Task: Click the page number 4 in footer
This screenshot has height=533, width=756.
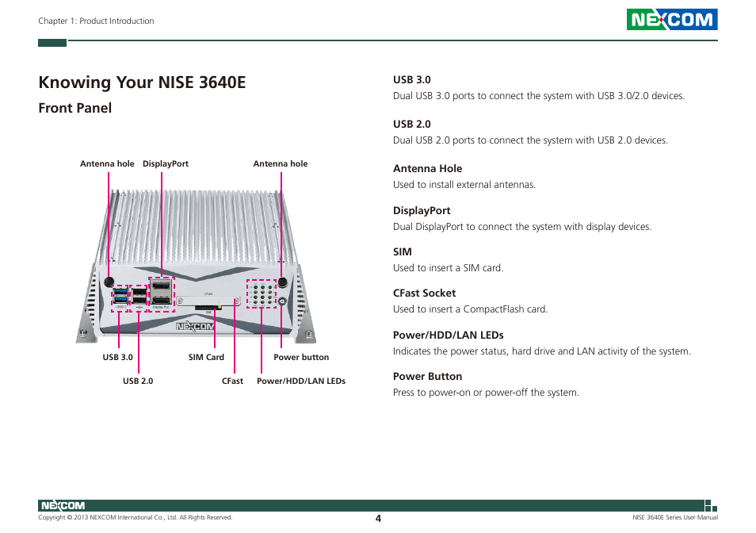Action: click(x=378, y=519)
